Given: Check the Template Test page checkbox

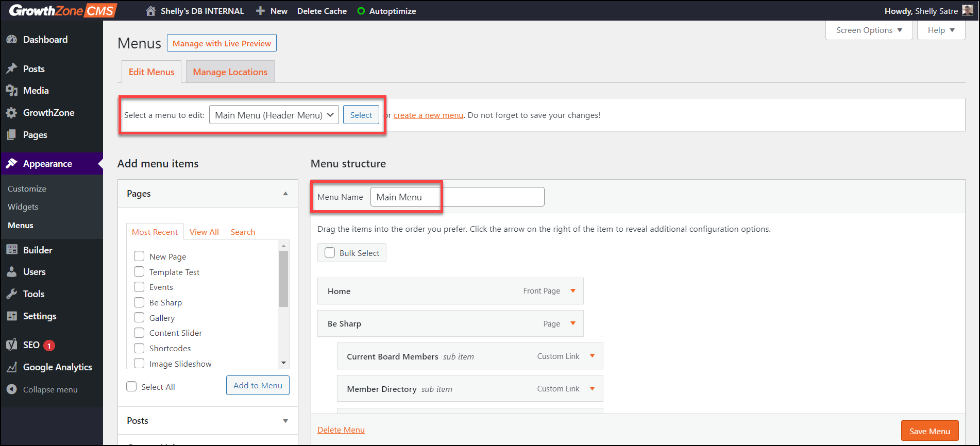Looking at the screenshot, I should click(x=139, y=271).
